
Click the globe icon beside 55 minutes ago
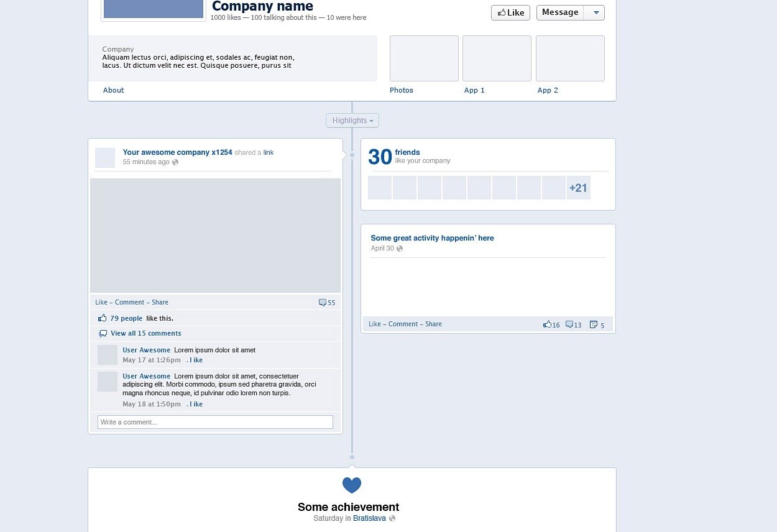175,162
